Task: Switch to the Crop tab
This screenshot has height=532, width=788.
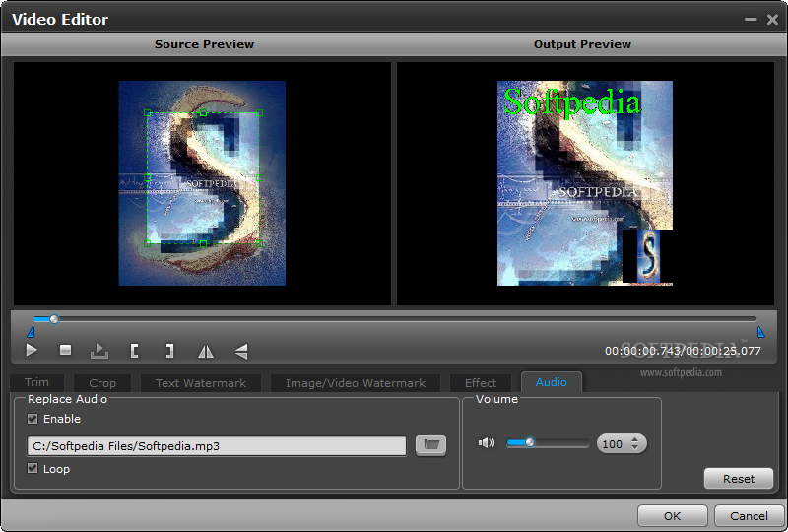Action: [x=102, y=383]
